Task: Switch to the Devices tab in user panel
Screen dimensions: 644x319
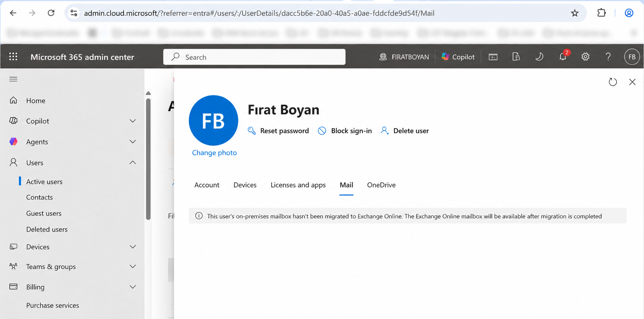Action: tap(245, 185)
